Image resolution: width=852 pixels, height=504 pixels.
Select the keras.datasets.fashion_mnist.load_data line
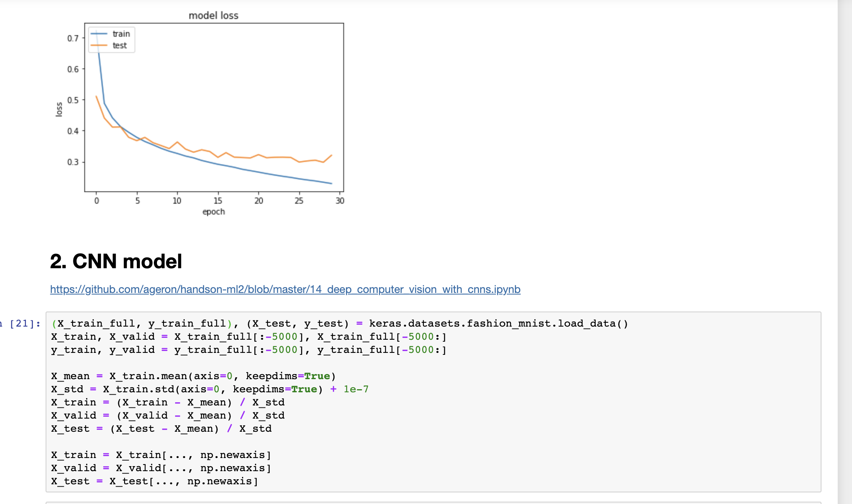(x=340, y=323)
